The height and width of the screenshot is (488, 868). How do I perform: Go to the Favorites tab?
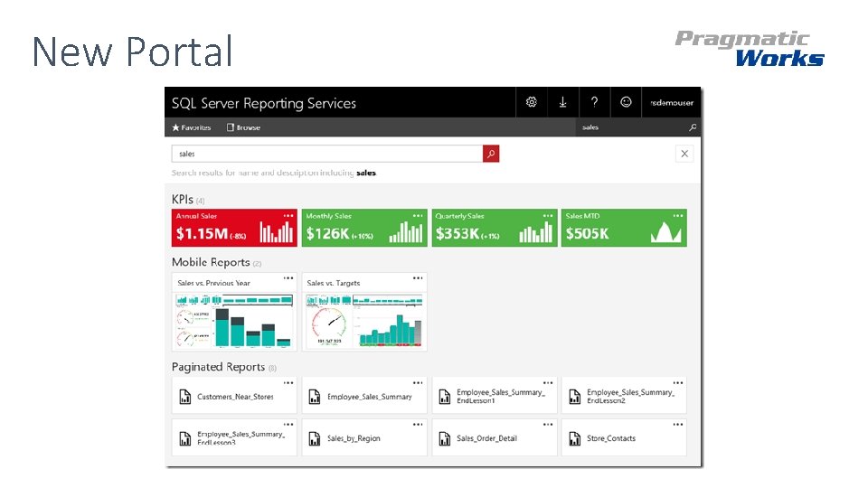coord(192,127)
